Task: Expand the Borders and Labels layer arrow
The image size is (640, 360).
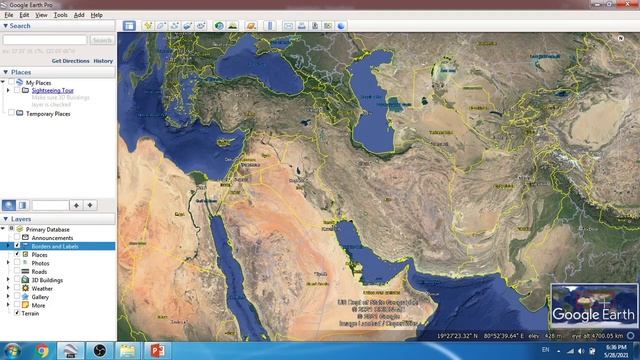Action: coord(8,246)
